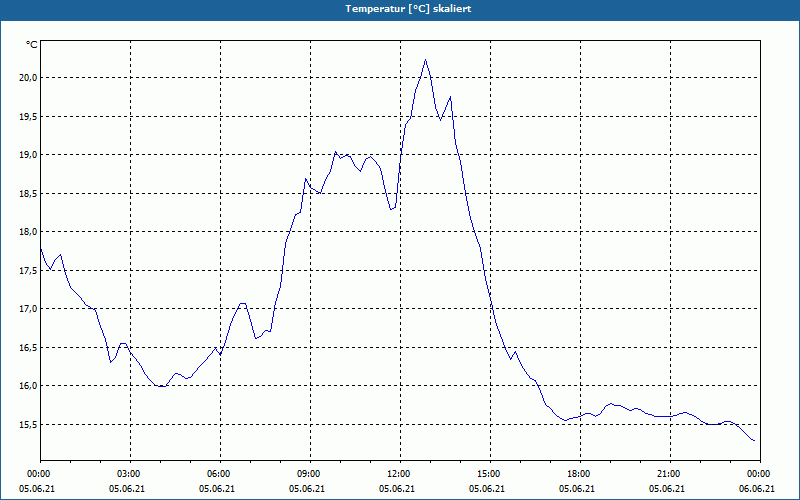Click the °C unit label
Image resolution: width=800 pixels, height=500 pixels.
(32, 45)
